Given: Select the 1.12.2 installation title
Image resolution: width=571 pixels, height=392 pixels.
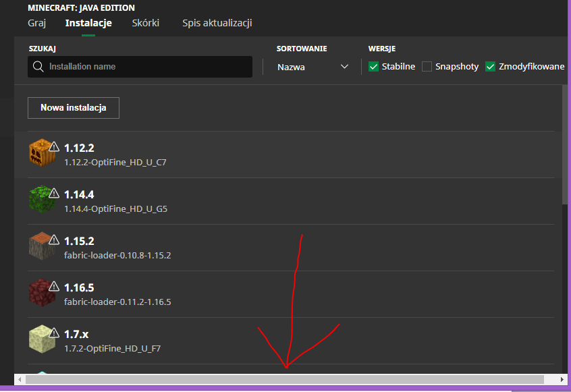Looking at the screenshot, I should pyautogui.click(x=79, y=148).
